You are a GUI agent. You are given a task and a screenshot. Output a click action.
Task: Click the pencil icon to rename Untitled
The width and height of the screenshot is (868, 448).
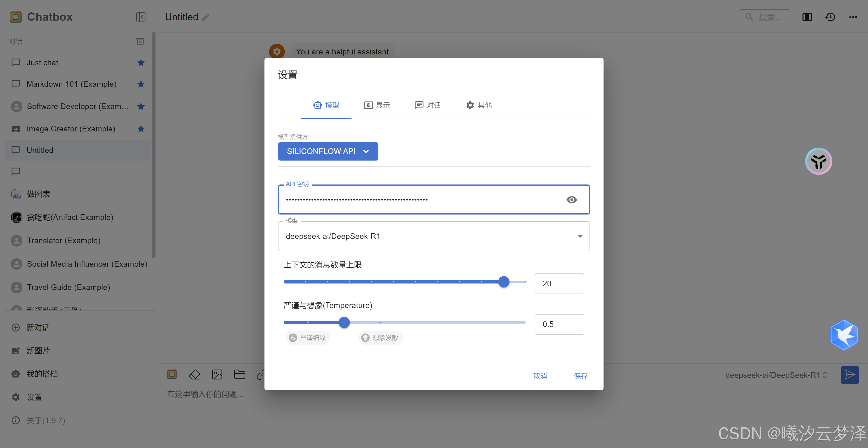click(206, 17)
